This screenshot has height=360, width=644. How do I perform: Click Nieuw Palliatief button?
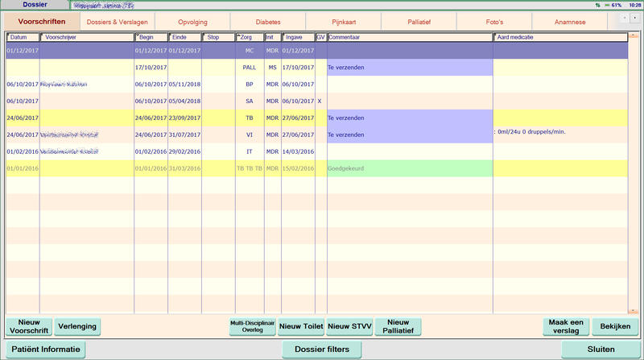(398, 326)
